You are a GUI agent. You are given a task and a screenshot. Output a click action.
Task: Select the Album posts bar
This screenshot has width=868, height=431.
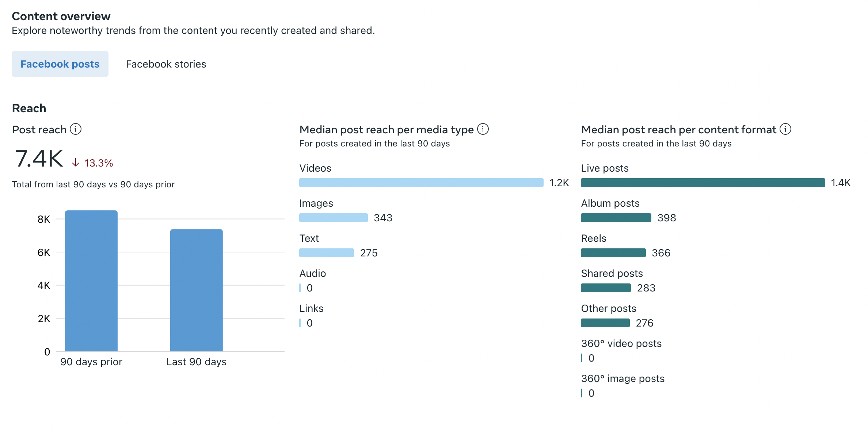tap(616, 218)
